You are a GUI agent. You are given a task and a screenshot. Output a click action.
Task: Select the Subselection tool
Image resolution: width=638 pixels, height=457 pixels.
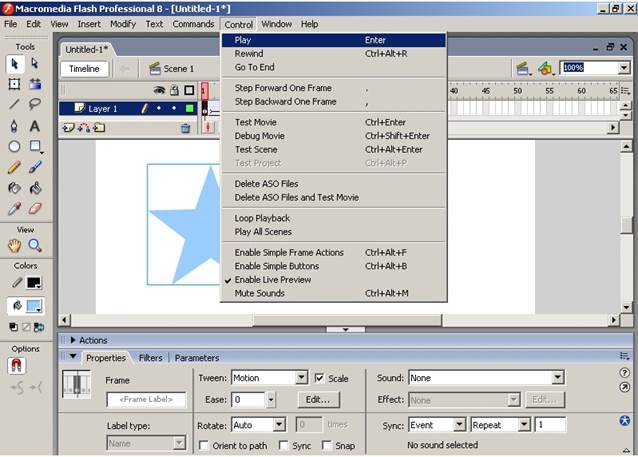pos(35,64)
